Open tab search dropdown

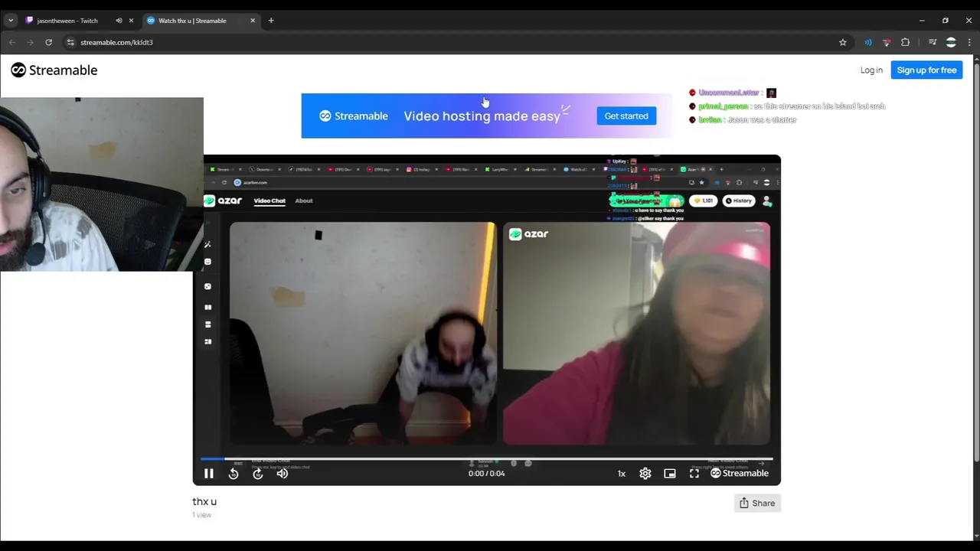pyautogui.click(x=11, y=21)
